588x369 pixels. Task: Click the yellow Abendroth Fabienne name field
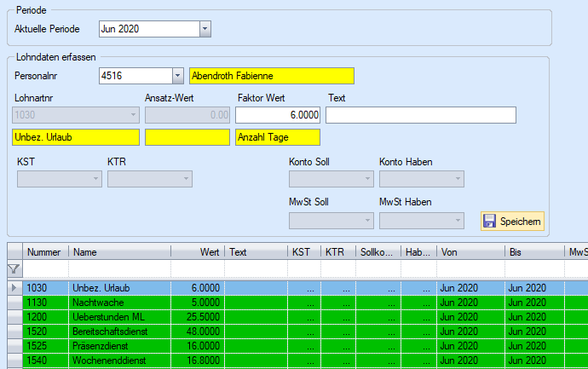272,76
